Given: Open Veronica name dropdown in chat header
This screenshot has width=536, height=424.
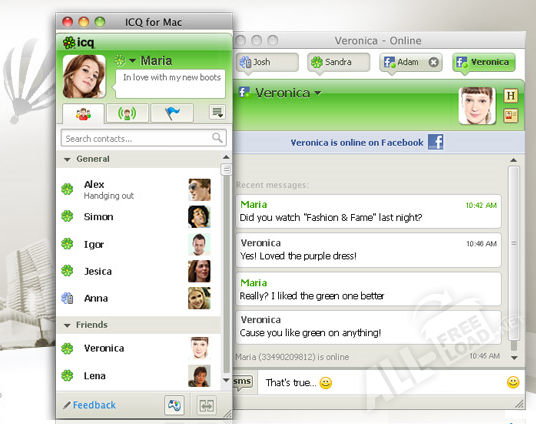Looking at the screenshot, I should coord(318,93).
